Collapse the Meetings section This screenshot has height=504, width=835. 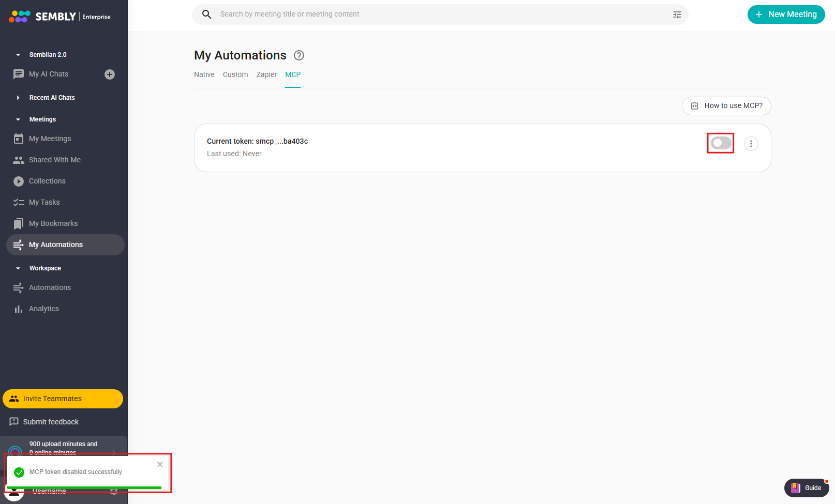(18, 119)
